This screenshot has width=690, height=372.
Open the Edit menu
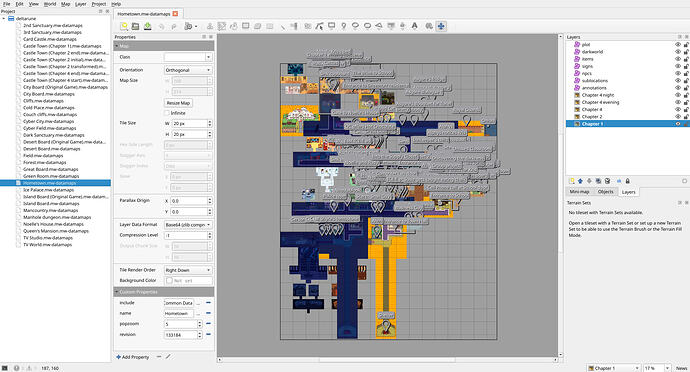click(20, 4)
